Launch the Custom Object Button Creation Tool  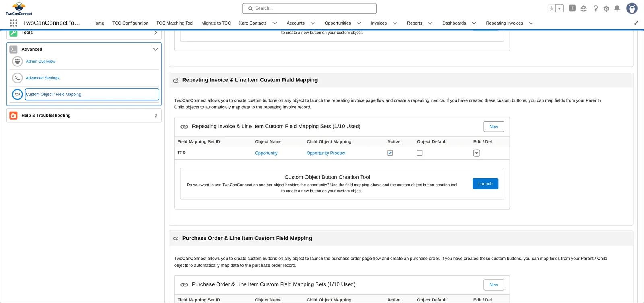[485, 184]
